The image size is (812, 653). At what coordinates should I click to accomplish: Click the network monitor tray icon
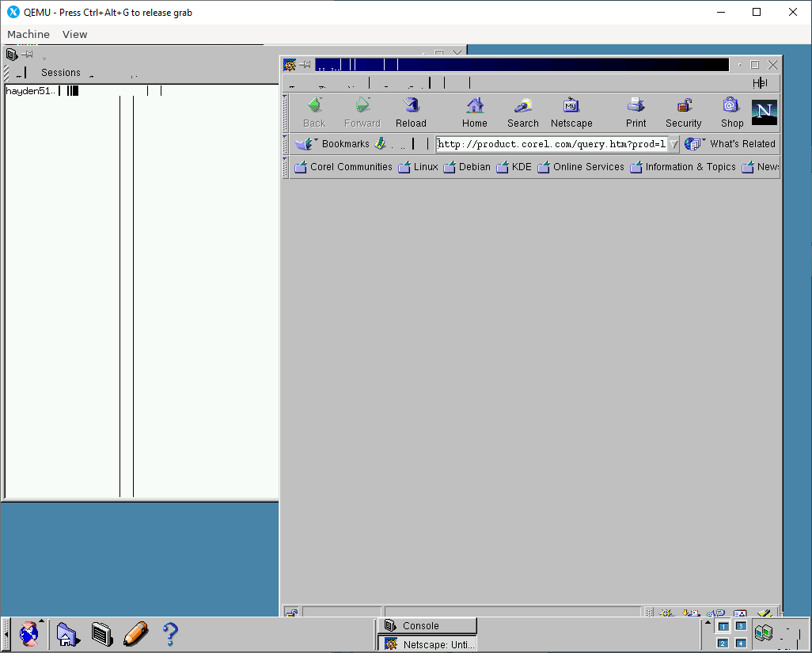764,632
